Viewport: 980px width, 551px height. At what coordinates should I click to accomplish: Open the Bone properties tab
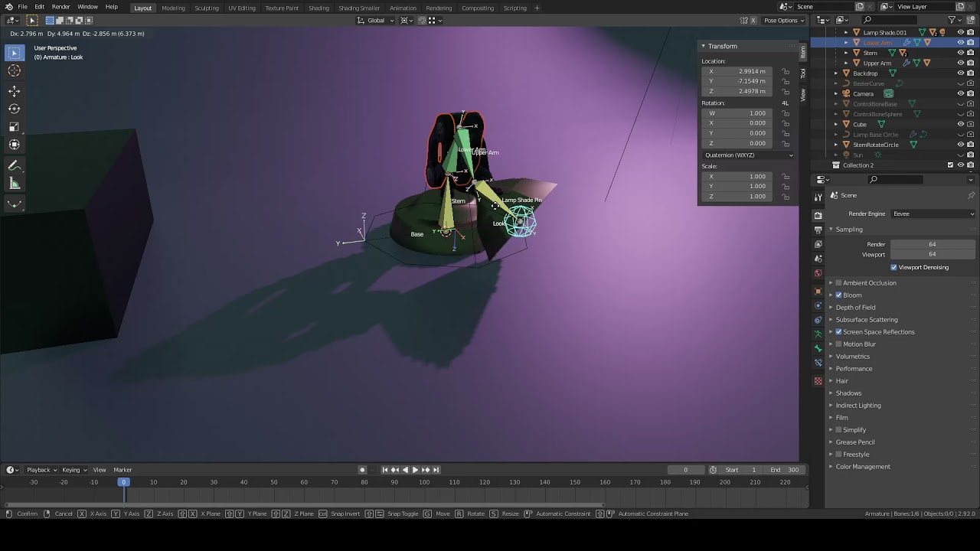click(818, 349)
